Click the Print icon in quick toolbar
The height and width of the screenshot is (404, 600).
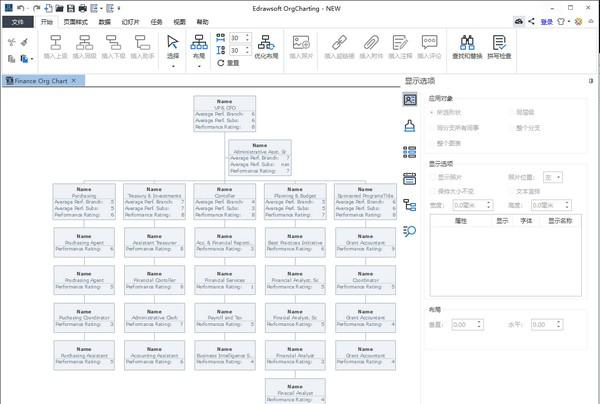point(82,8)
